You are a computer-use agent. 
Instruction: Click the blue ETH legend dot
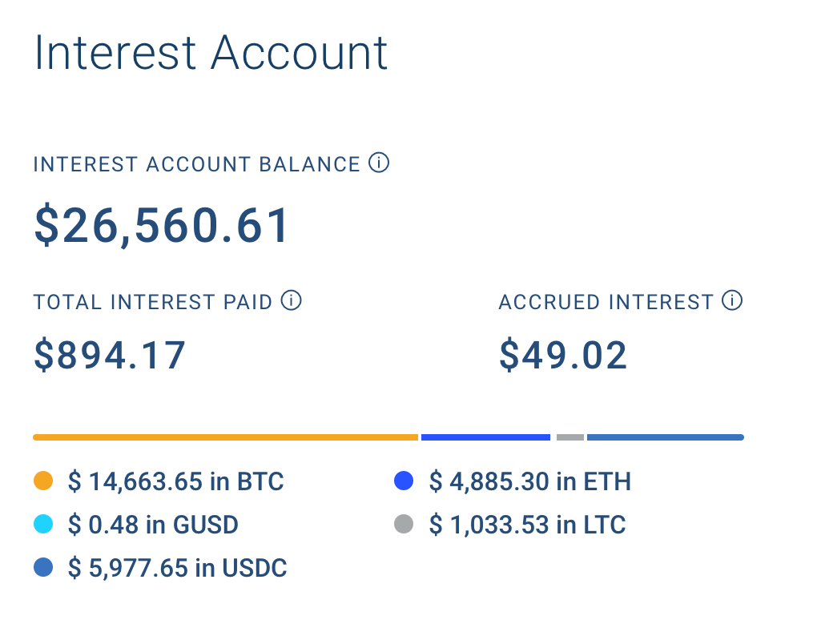(x=404, y=481)
